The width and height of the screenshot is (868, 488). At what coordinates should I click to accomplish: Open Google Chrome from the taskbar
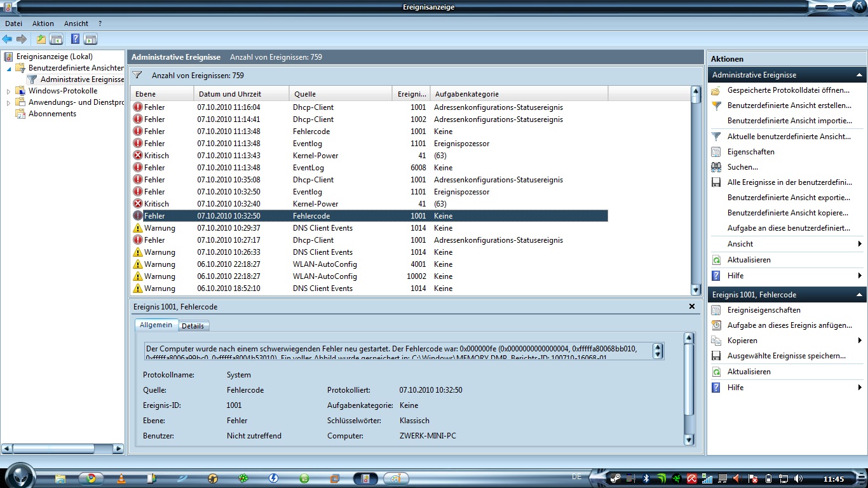click(91, 478)
